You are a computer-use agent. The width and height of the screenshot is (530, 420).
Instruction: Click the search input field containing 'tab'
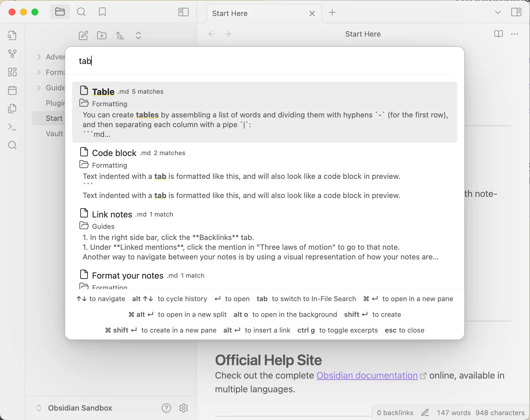pos(257,61)
